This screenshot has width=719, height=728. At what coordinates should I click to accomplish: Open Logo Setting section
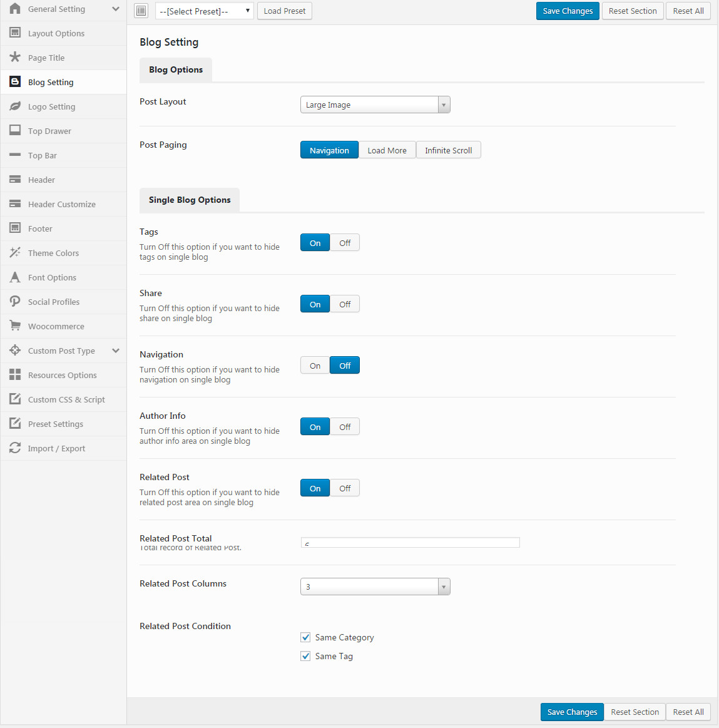pos(64,106)
